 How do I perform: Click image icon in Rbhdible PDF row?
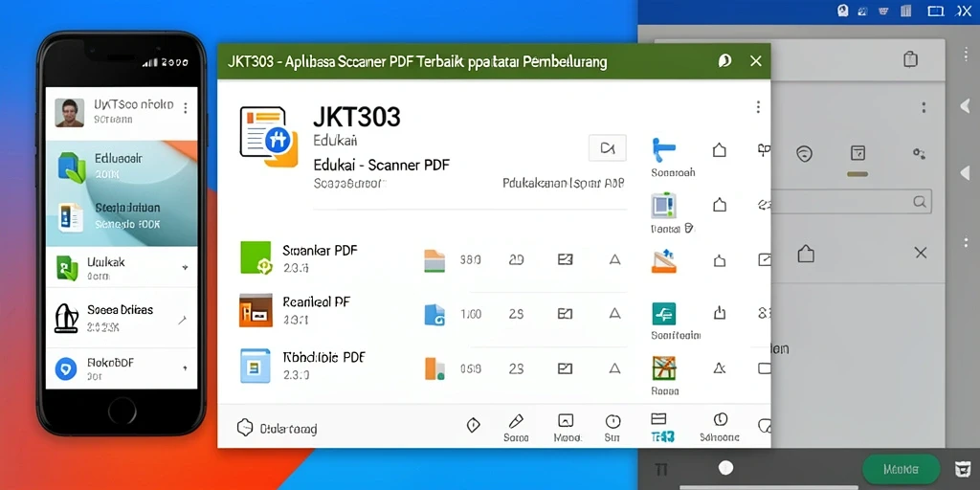point(565,368)
